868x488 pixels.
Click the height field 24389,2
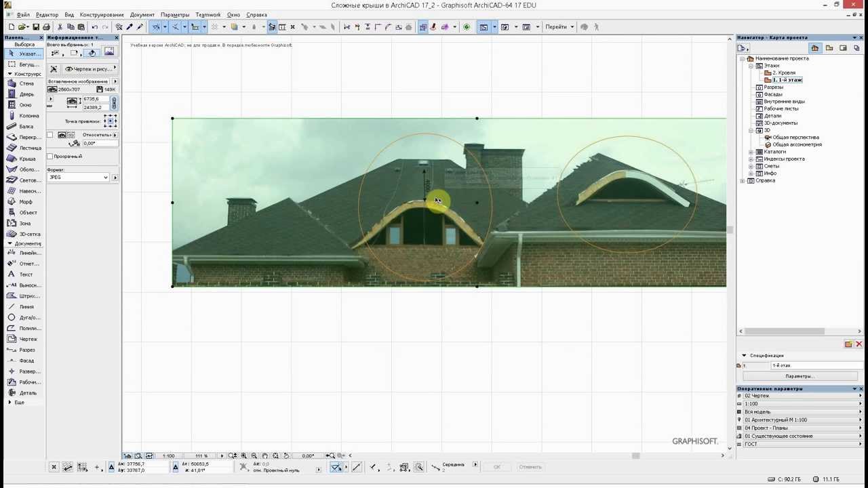point(96,107)
